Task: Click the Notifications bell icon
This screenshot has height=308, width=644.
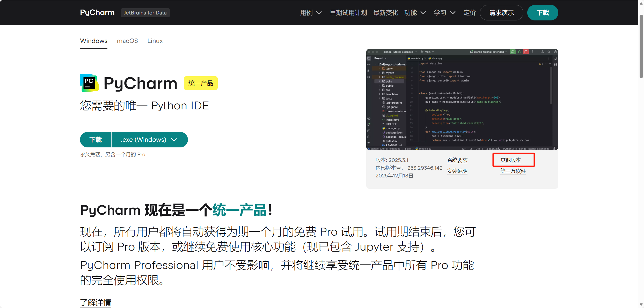Action: click(555, 58)
